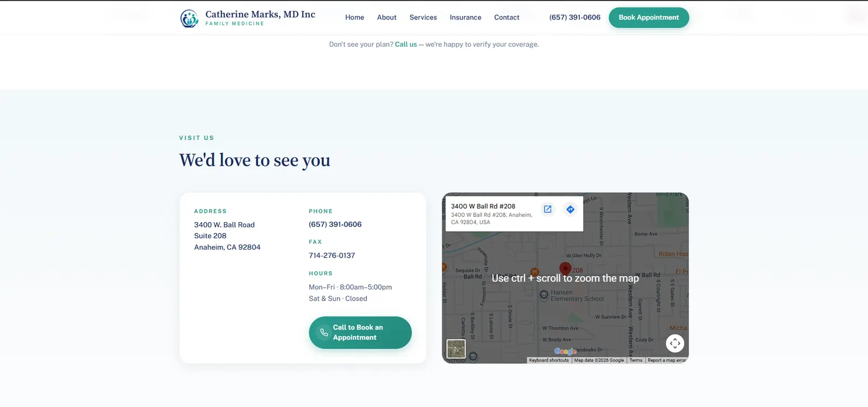
Task: Click the Catherine Marks clinic logo icon
Action: [189, 18]
